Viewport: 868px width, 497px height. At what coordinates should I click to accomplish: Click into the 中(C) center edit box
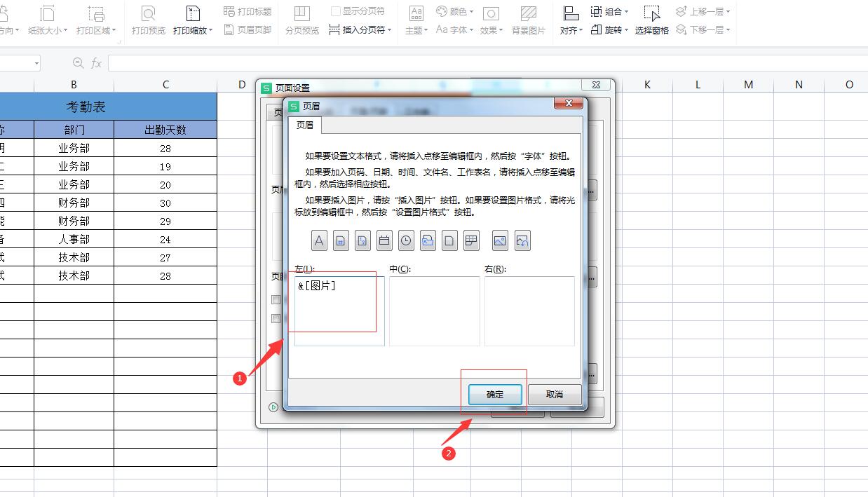coord(435,311)
